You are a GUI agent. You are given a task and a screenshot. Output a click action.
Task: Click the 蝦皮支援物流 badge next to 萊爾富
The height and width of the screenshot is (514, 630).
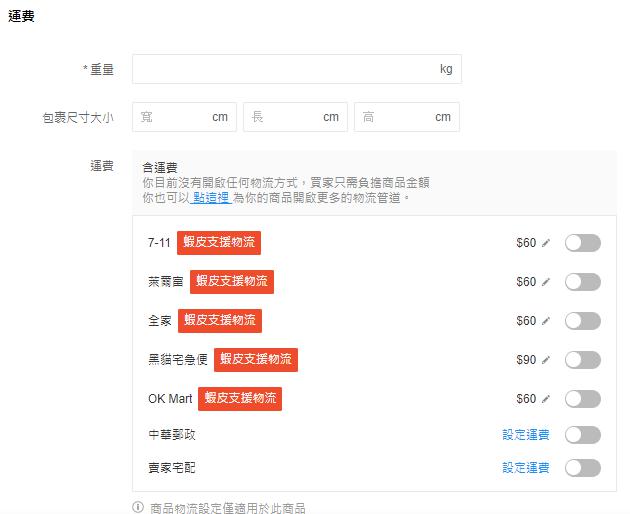[x=232, y=282]
